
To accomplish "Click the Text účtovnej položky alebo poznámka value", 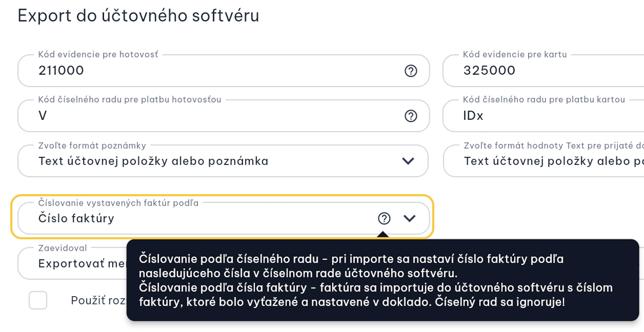I will click(153, 161).
